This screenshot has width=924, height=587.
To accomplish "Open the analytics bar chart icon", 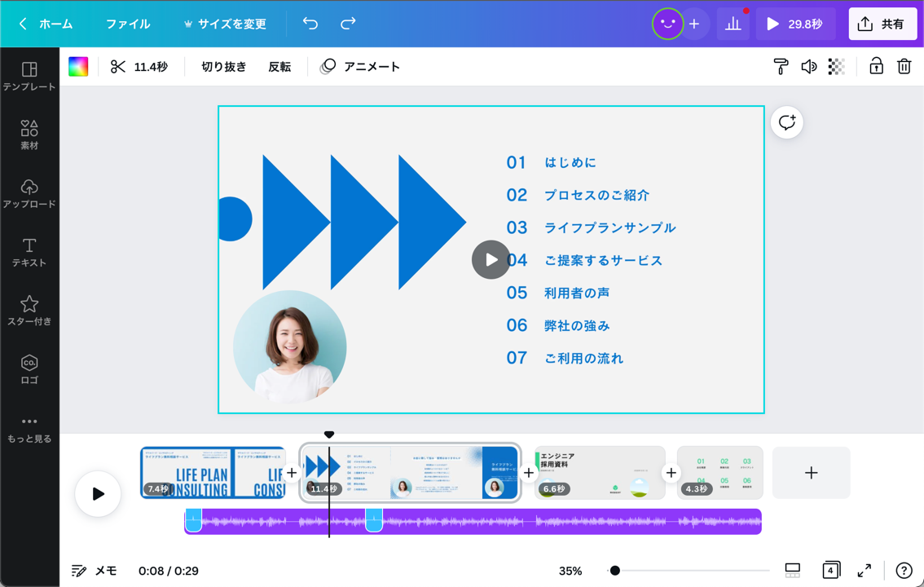I will 733,24.
